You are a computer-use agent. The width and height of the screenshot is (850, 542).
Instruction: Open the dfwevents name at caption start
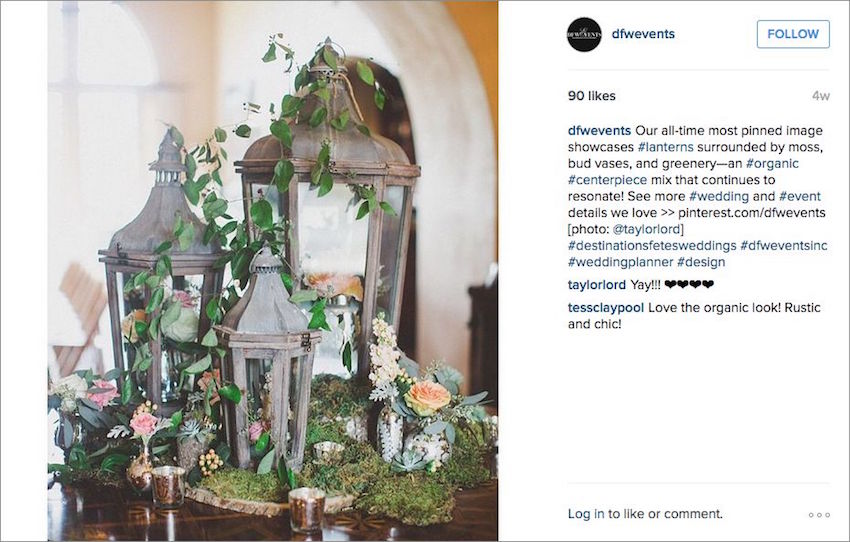pyautogui.click(x=599, y=131)
